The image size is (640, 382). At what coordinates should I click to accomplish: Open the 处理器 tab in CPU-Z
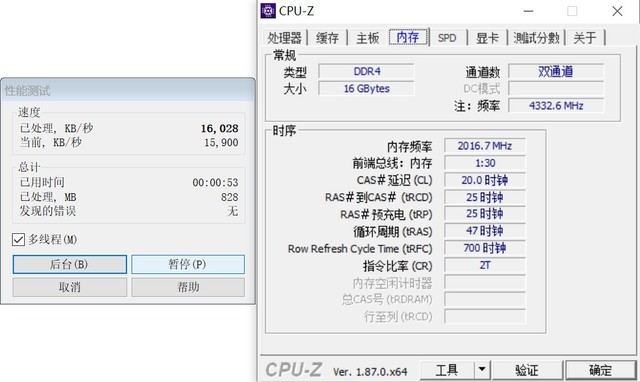284,38
